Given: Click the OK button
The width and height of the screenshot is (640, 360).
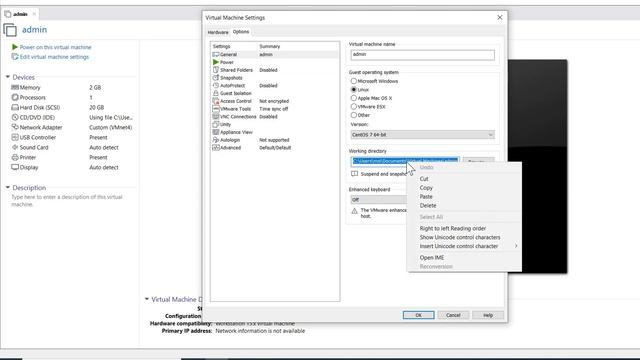Looking at the screenshot, I should [x=418, y=315].
